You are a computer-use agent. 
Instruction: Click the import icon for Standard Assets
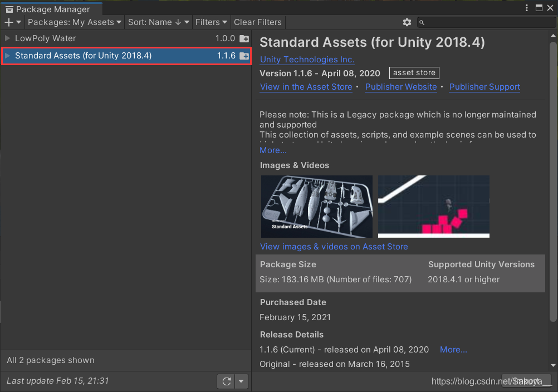(244, 56)
